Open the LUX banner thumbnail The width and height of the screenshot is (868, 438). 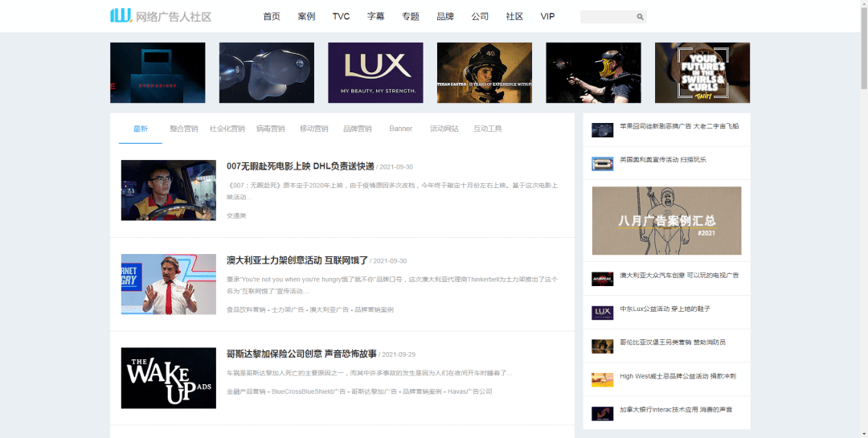[375, 72]
